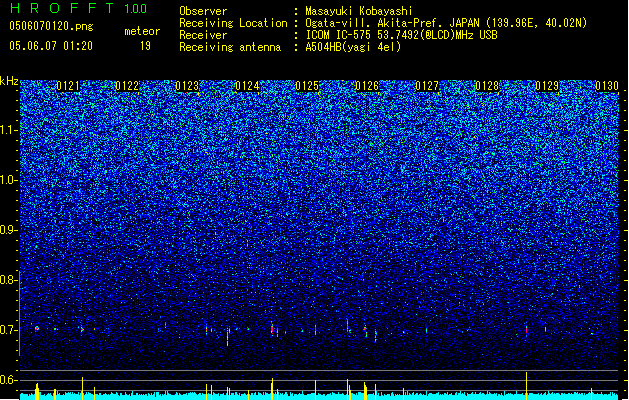Click the 0125 time marker
Image resolution: width=629 pixels, height=400 pixels.
307,86
